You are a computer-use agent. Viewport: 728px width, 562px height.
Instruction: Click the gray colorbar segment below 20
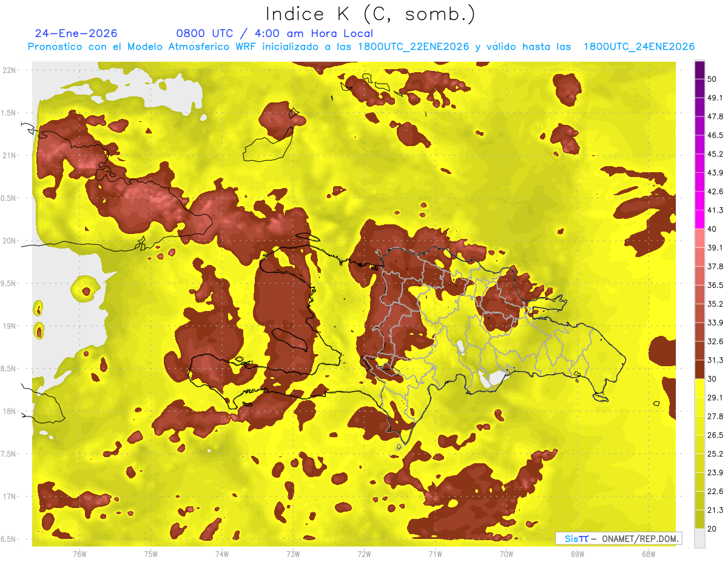[x=699, y=538]
